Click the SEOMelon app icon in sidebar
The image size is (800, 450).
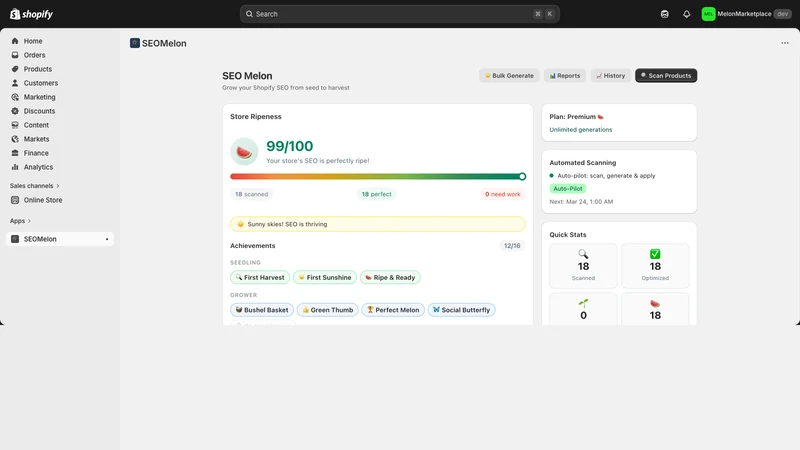(15, 239)
